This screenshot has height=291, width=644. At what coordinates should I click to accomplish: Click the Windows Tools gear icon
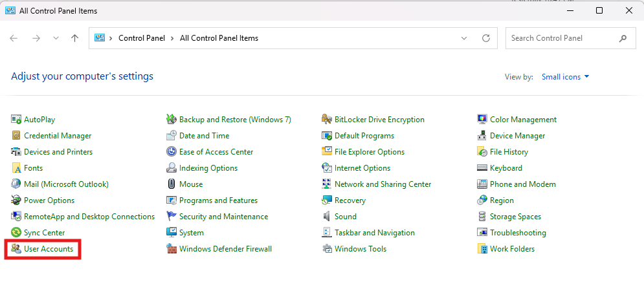pyautogui.click(x=326, y=249)
